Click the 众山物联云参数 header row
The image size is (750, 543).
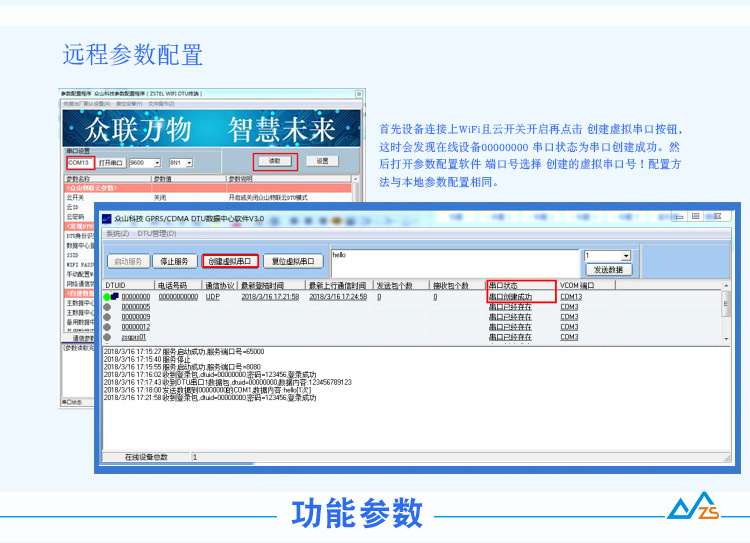coord(208,188)
